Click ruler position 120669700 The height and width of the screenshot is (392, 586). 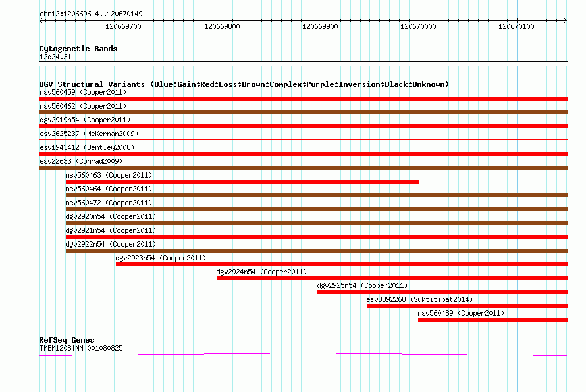[x=123, y=26]
